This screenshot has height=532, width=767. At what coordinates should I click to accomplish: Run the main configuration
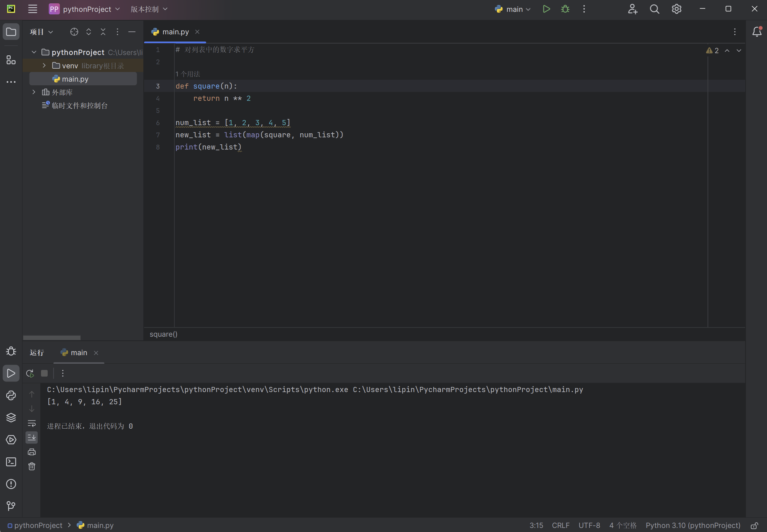click(546, 9)
